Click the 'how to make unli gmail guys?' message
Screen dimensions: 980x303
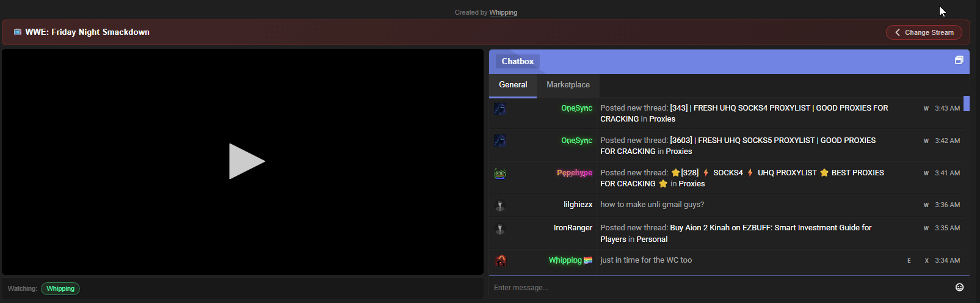pyautogui.click(x=652, y=205)
